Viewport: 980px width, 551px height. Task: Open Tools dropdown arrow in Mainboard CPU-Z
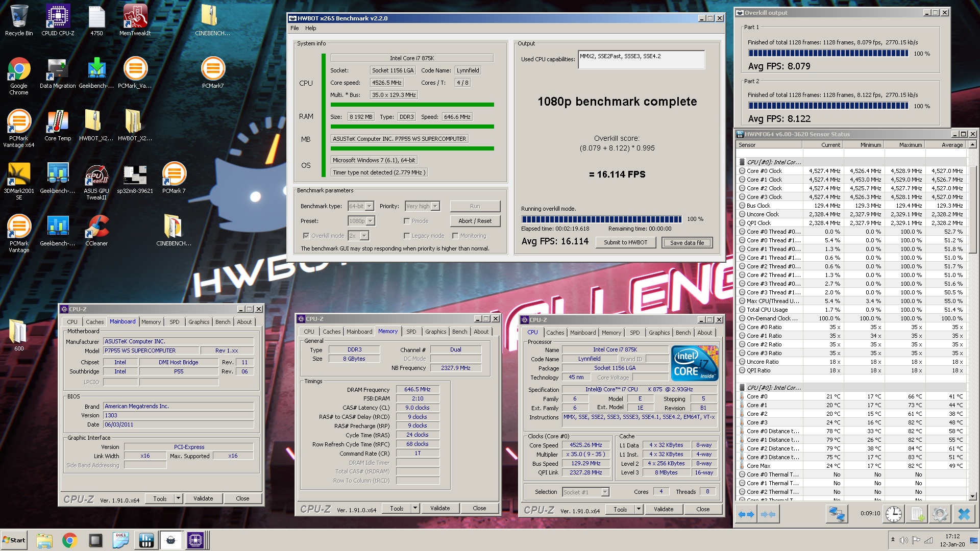point(178,498)
